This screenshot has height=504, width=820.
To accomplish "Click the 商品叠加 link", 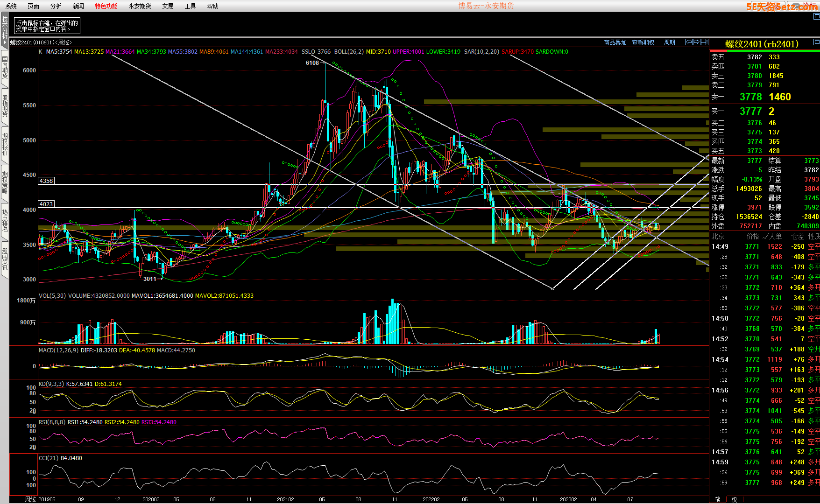I will tap(615, 42).
